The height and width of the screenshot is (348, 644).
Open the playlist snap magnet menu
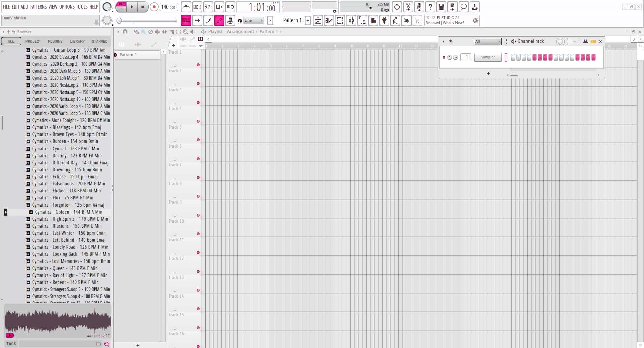[125, 32]
